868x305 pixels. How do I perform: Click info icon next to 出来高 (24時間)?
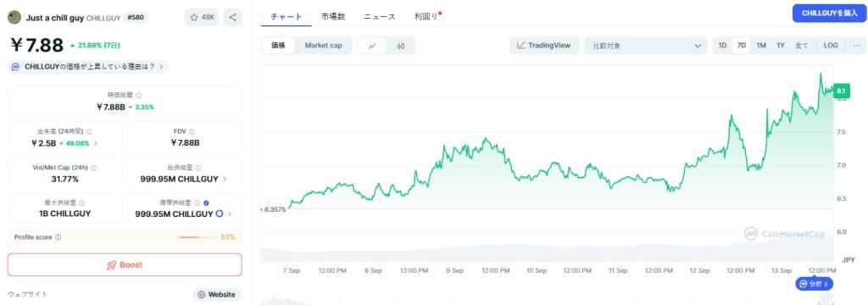[89, 131]
